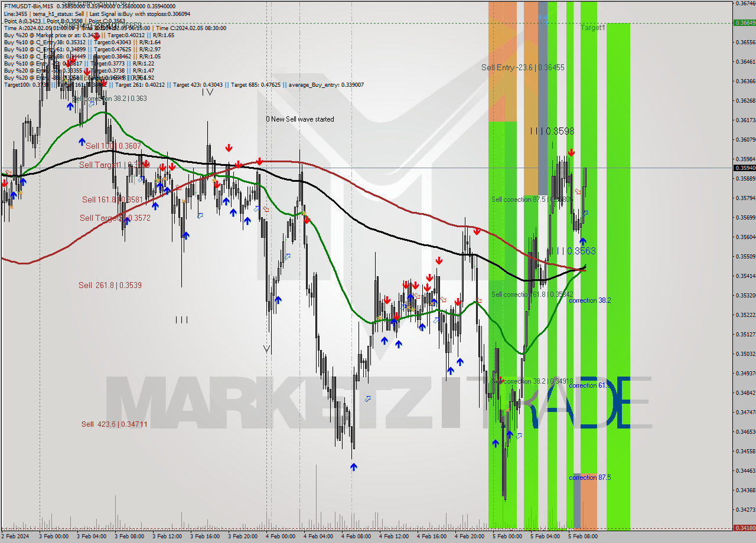Viewport: 756px width, 543px height.
Task: Select the '4 Feb 16:00' time axis label
Action: (x=431, y=537)
